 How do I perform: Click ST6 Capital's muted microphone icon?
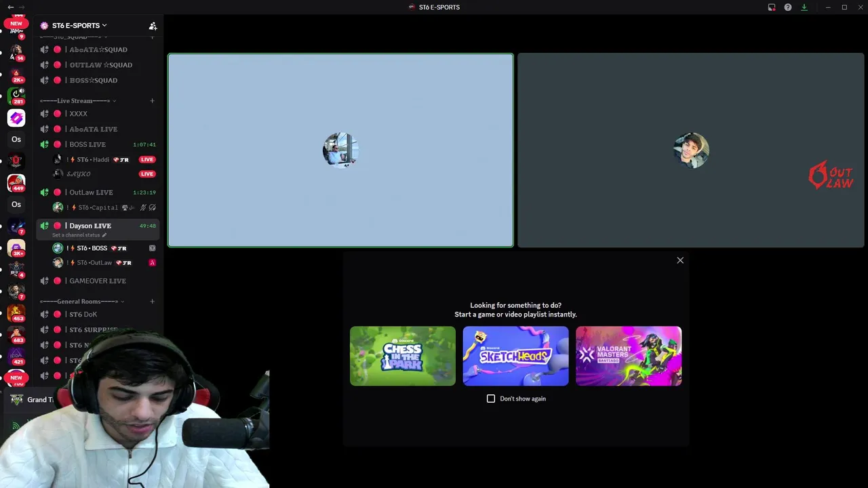(x=142, y=207)
